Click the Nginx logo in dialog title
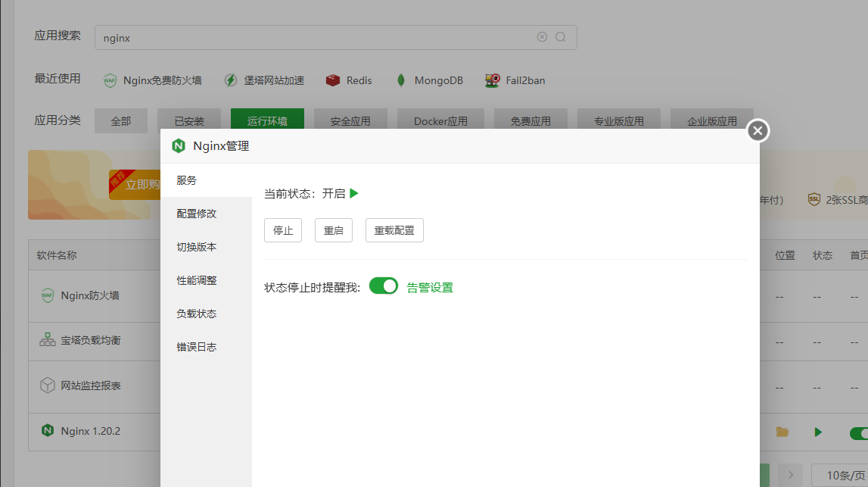Screen dimensions: 868x487 (x=179, y=145)
